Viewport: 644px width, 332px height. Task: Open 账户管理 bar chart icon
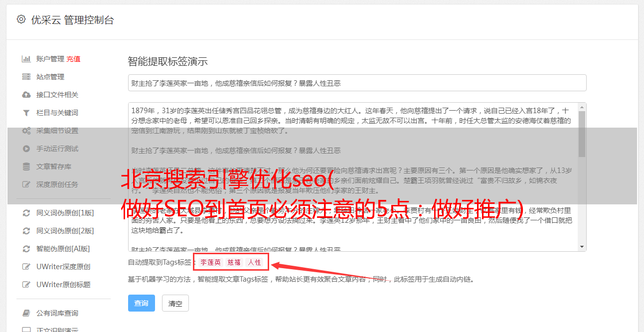[26, 59]
